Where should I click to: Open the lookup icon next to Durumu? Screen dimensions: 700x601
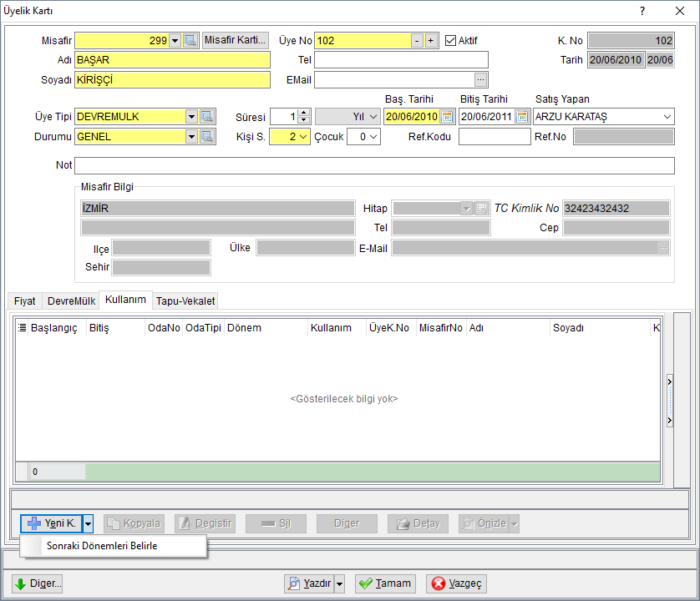point(207,137)
